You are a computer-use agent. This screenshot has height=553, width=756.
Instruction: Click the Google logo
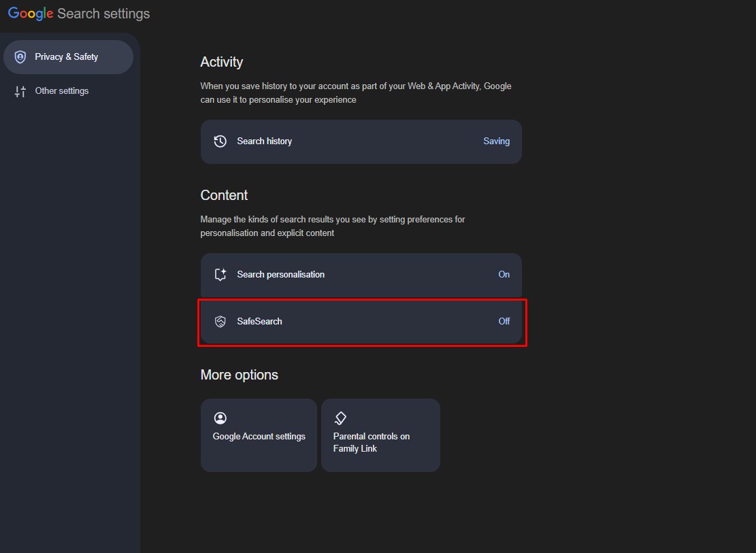tap(30, 13)
